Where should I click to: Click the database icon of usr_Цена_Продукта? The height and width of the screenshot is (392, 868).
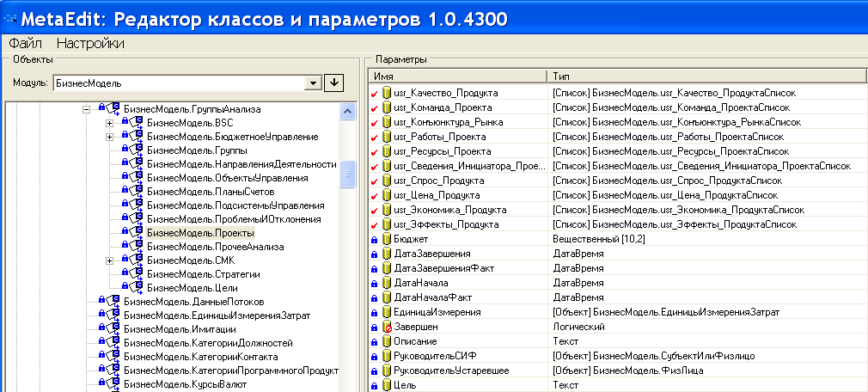[x=387, y=195]
